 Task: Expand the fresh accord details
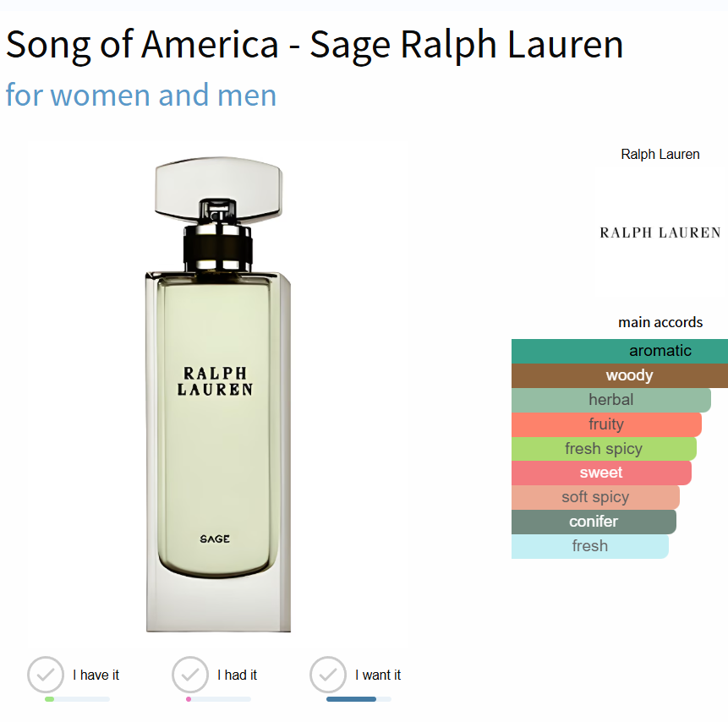[589, 546]
